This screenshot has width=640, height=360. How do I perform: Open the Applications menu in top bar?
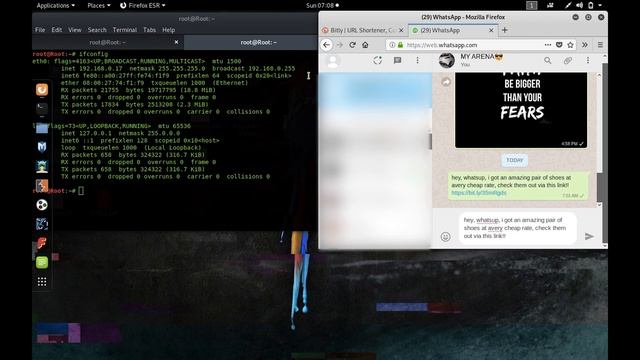tap(56, 5)
